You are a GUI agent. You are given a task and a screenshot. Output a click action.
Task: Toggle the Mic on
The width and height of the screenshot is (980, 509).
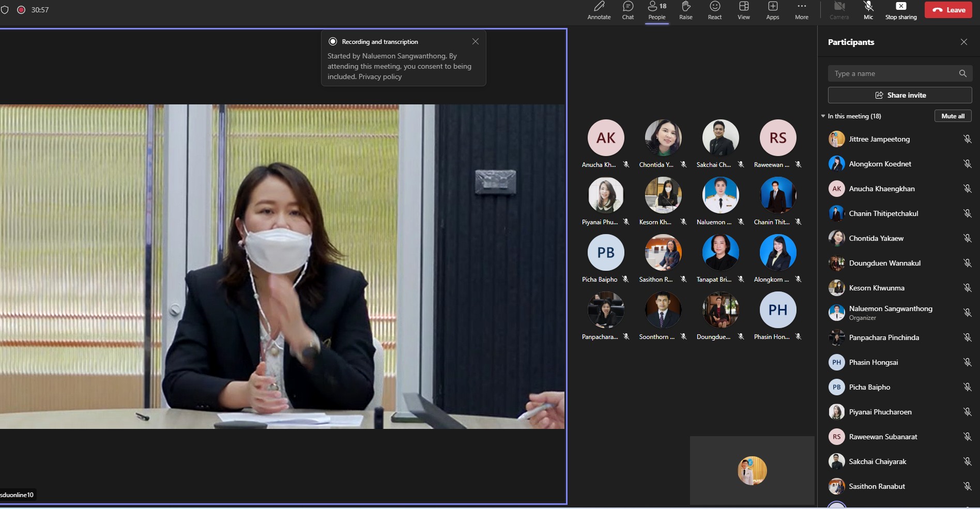868,10
